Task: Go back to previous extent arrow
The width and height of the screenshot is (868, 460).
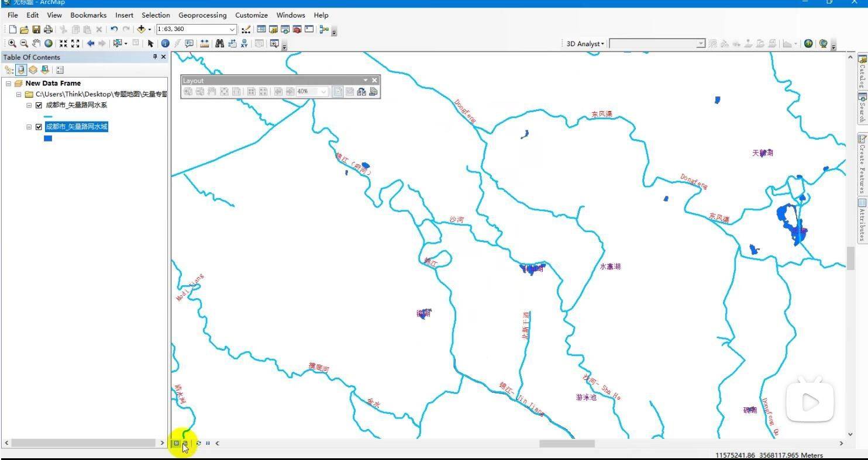Action: (x=91, y=43)
